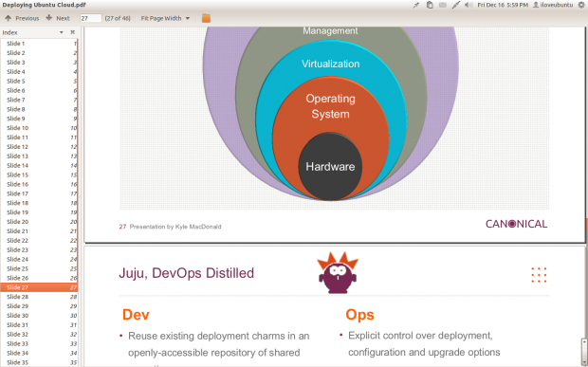This screenshot has height=367, width=588.
Task: Select Slide 16 in the index
Action: tap(39, 184)
